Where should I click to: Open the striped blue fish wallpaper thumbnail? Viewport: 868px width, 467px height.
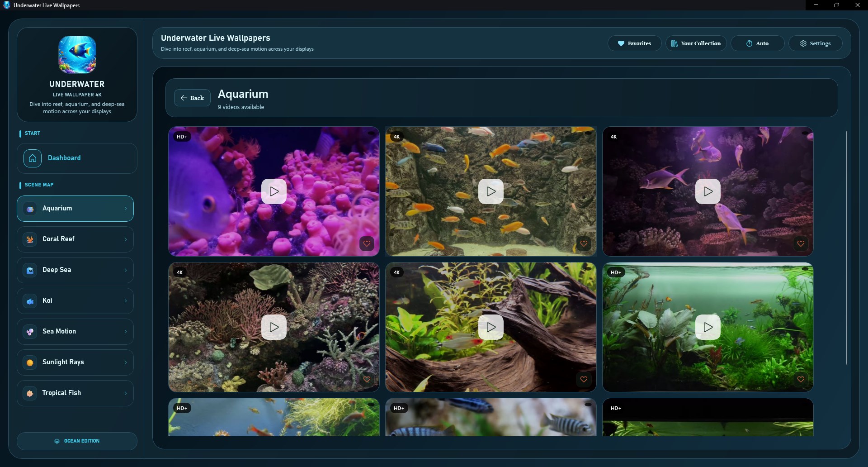pos(491,417)
